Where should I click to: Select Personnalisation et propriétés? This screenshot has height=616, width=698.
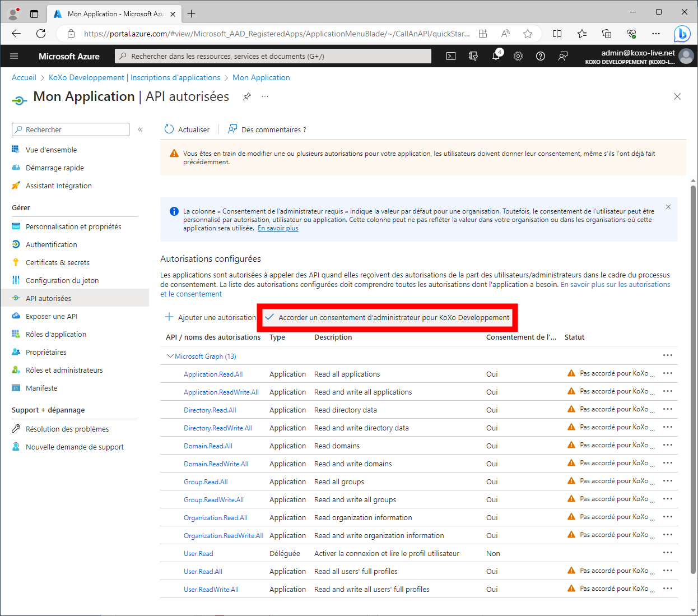[75, 226]
